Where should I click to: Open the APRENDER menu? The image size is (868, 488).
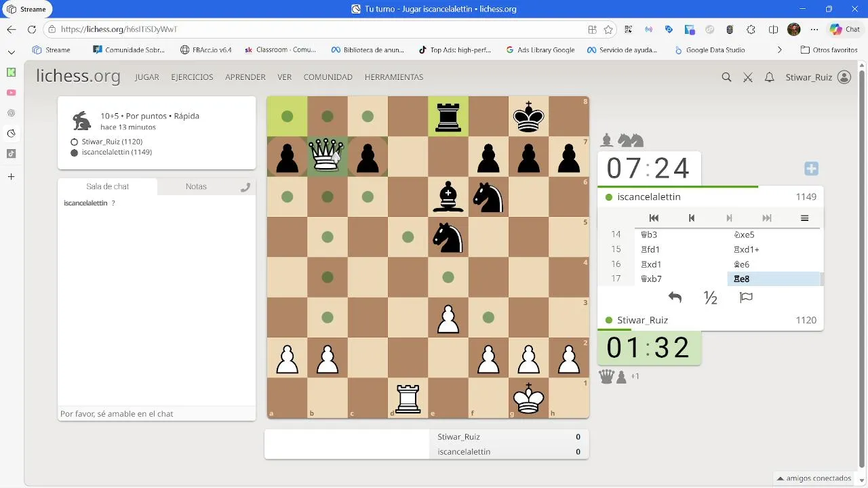245,77
